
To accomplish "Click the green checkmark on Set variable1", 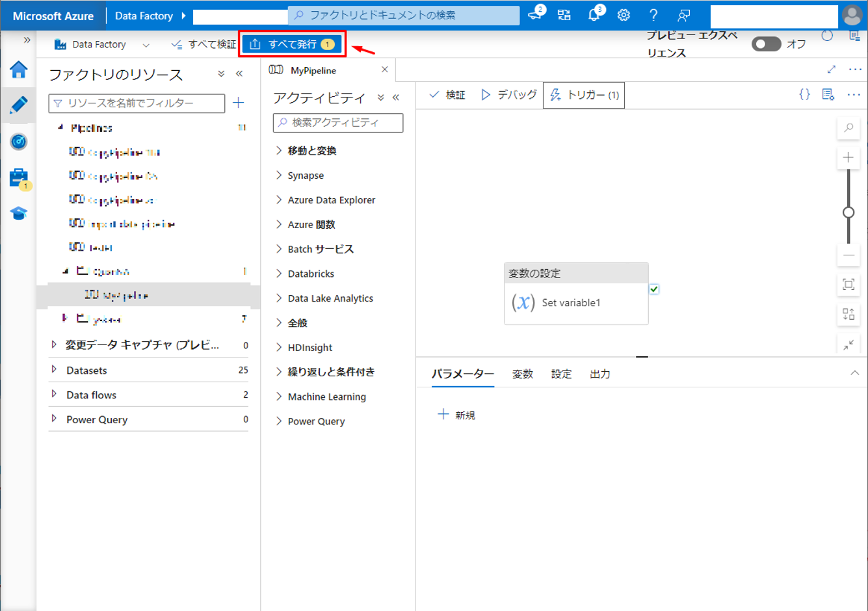I will pos(654,289).
